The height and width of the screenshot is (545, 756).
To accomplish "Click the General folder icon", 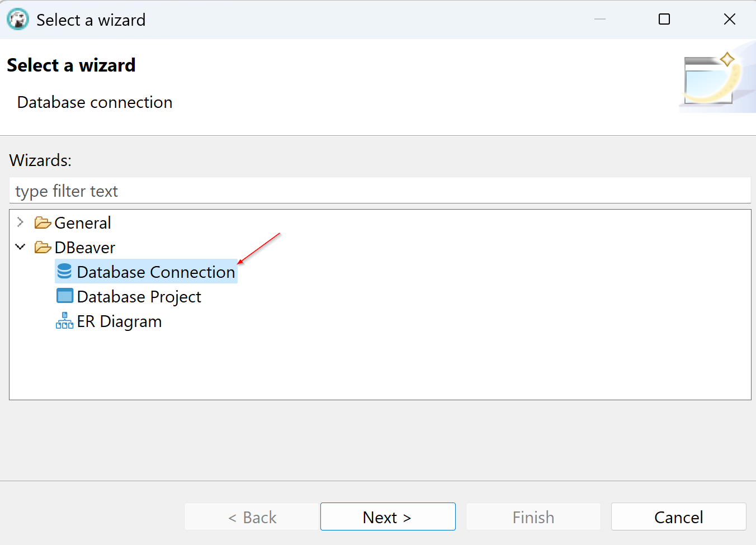I will click(42, 223).
